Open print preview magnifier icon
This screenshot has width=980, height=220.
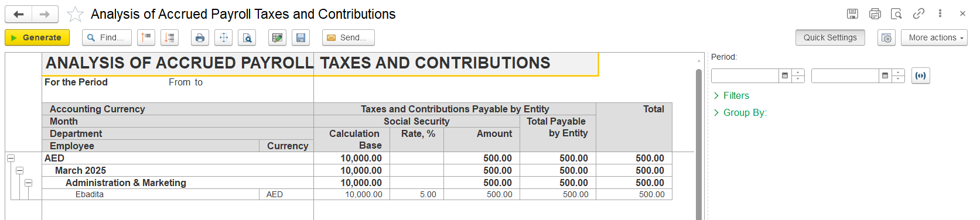248,37
